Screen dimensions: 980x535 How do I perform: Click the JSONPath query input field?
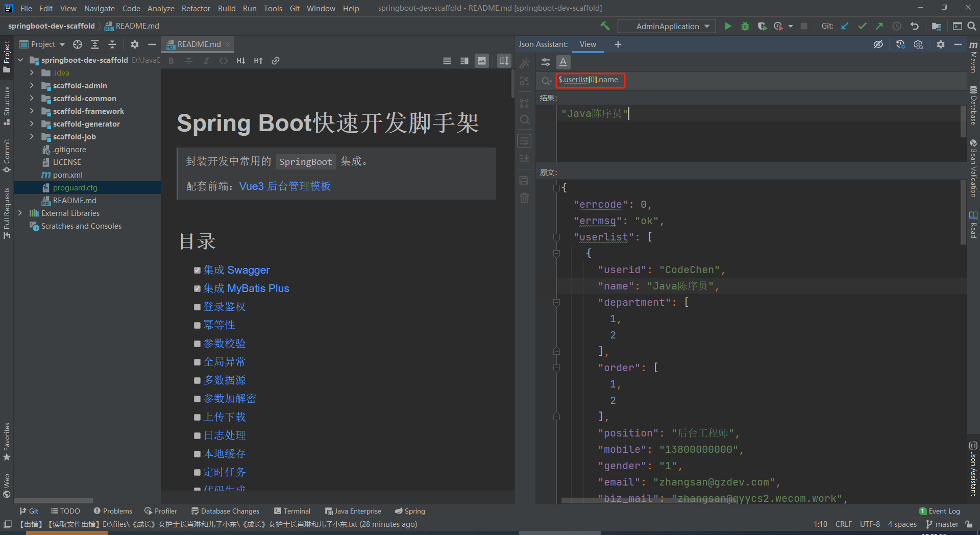590,80
